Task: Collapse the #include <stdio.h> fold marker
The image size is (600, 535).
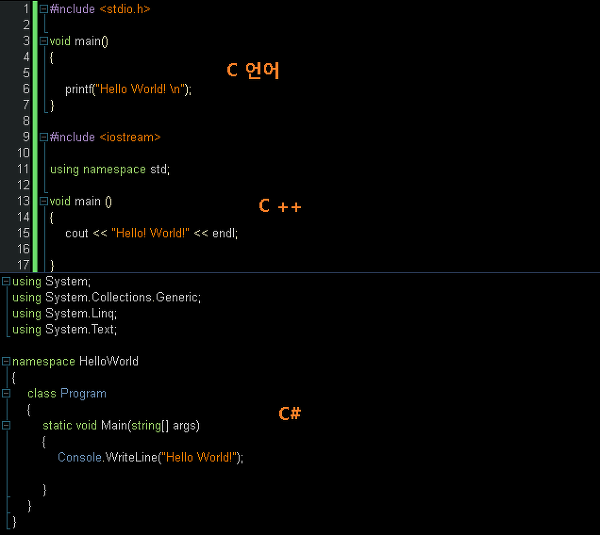Action: tap(44, 9)
